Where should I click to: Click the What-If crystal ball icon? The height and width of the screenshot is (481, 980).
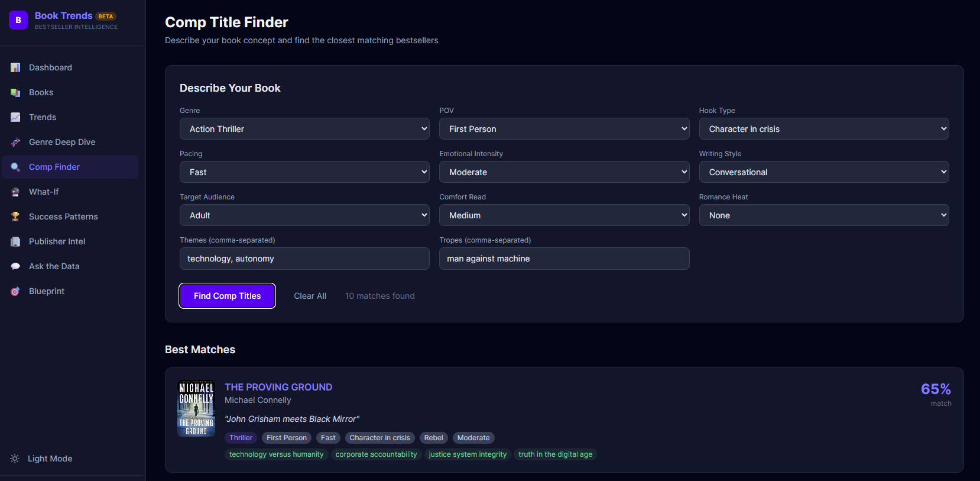(15, 192)
